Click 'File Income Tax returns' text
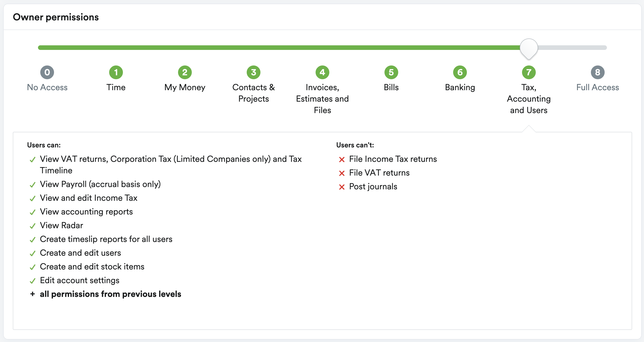The height and width of the screenshot is (342, 644). [x=393, y=159]
